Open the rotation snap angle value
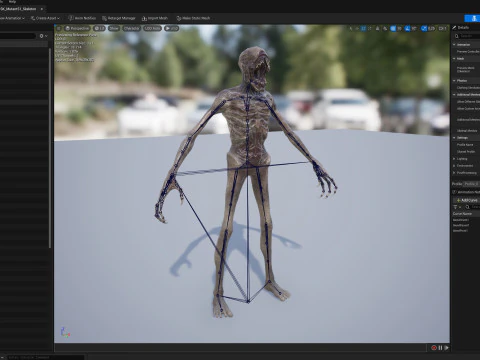 (x=414, y=29)
